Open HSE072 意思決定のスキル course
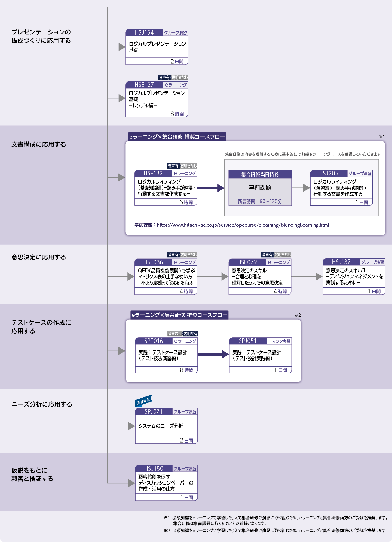 tap(260, 277)
